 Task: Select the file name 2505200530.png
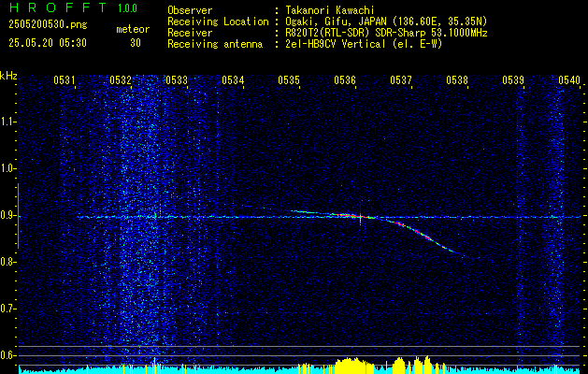pyautogui.click(x=48, y=24)
